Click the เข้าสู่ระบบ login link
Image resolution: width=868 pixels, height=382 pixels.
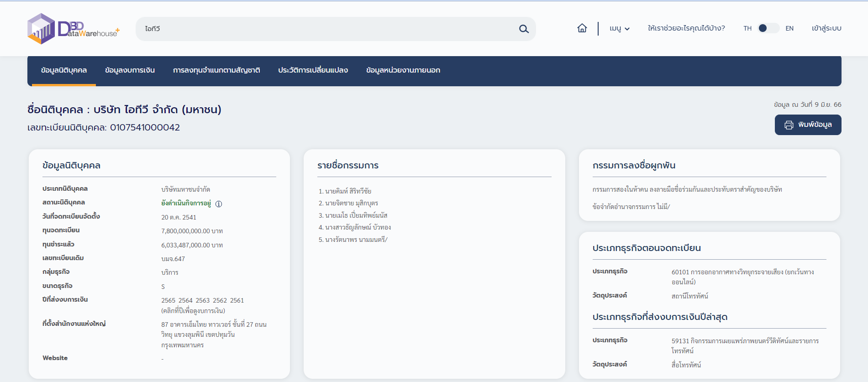826,28
